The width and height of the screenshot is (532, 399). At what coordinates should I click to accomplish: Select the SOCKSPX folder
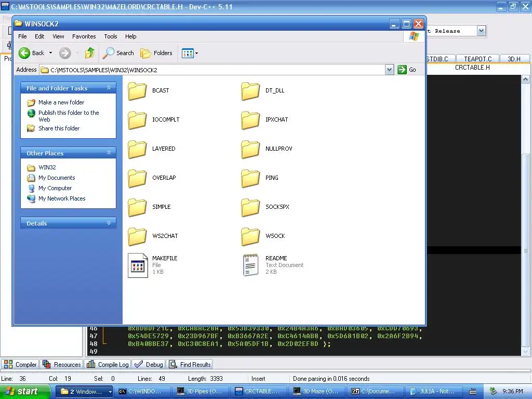[250, 207]
